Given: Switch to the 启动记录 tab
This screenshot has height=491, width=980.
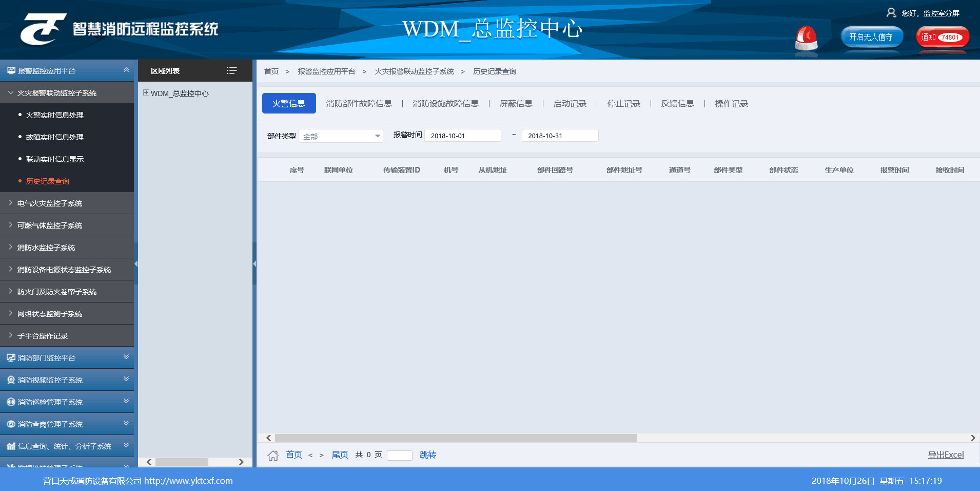Looking at the screenshot, I should pyautogui.click(x=570, y=104).
